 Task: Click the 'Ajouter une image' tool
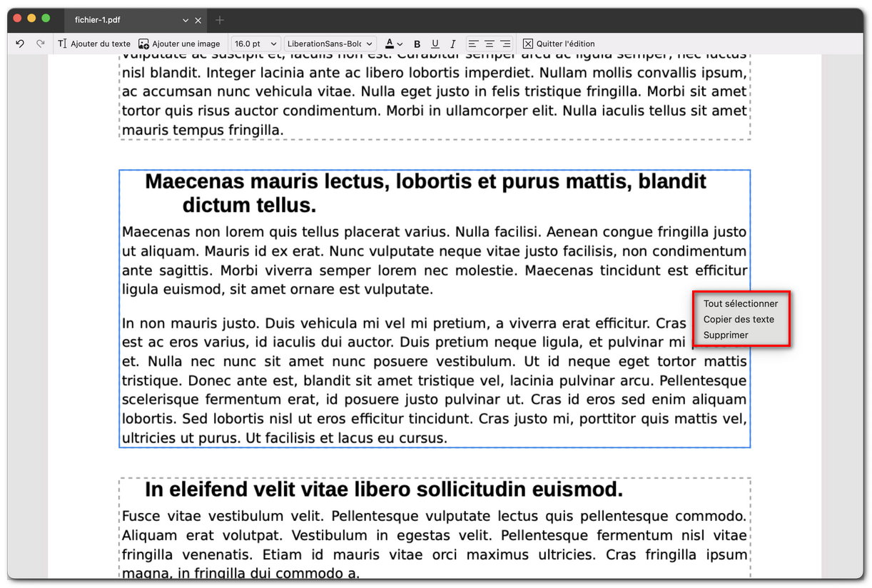179,44
